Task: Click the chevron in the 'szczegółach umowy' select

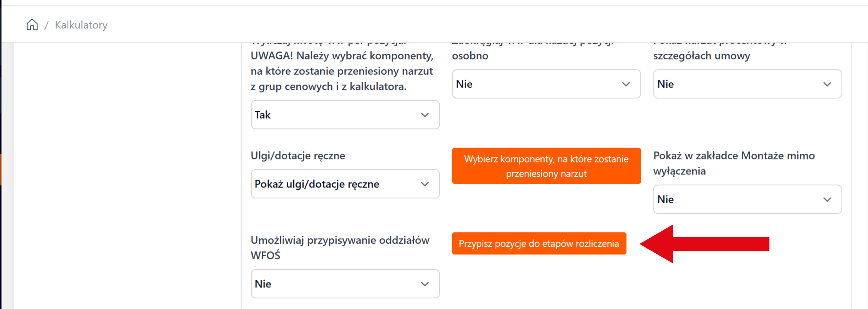Action: click(827, 84)
